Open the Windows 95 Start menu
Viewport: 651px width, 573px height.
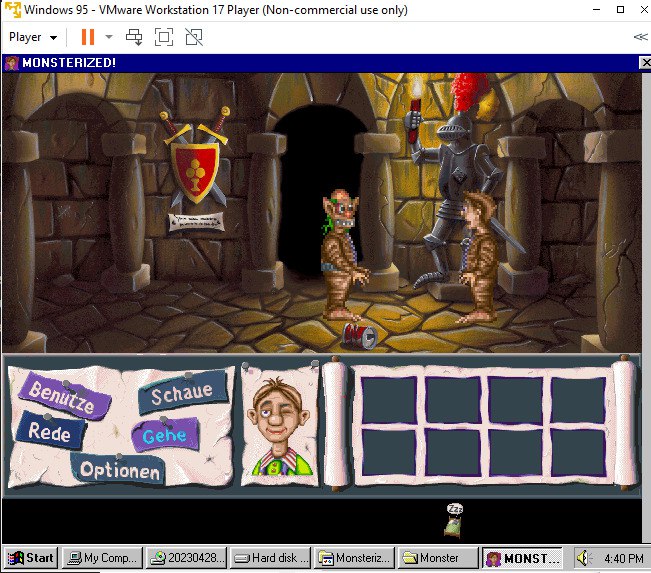[31, 558]
